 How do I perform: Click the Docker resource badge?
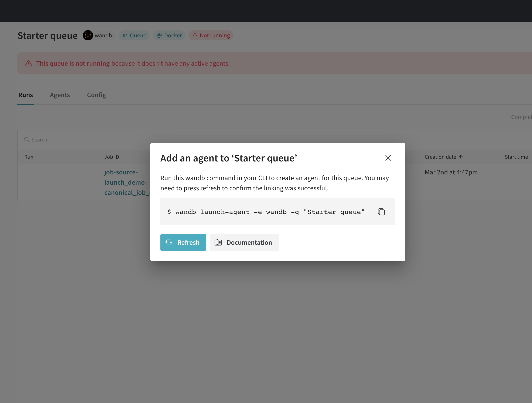coord(169,35)
